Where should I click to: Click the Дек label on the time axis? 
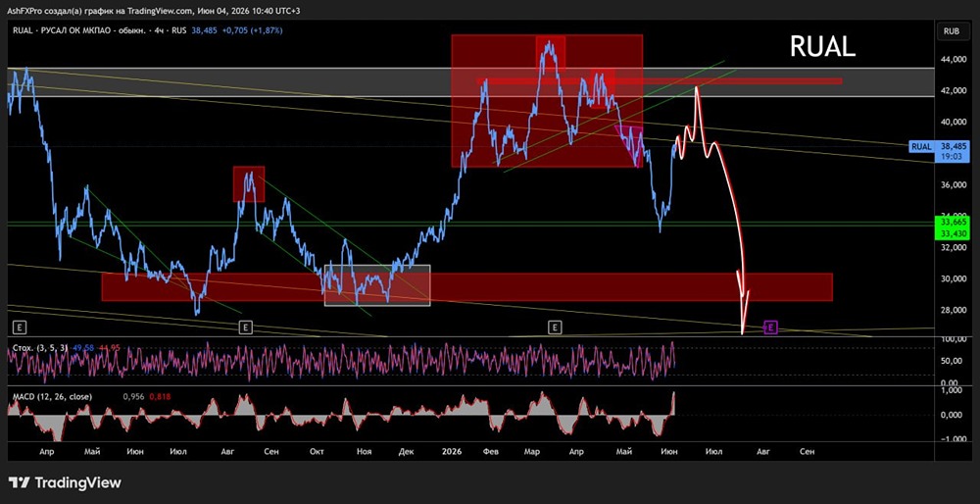pyautogui.click(x=407, y=450)
